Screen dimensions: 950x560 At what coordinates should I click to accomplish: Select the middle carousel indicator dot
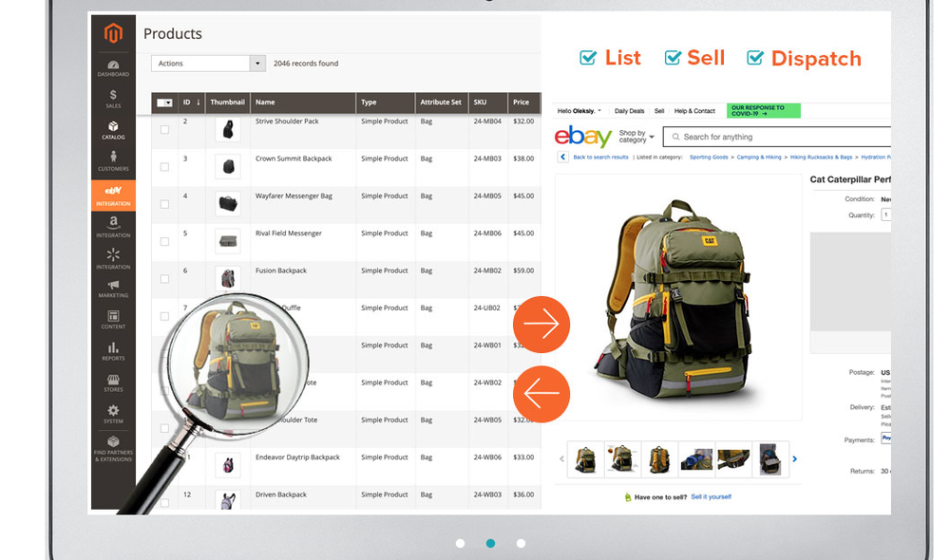490,543
